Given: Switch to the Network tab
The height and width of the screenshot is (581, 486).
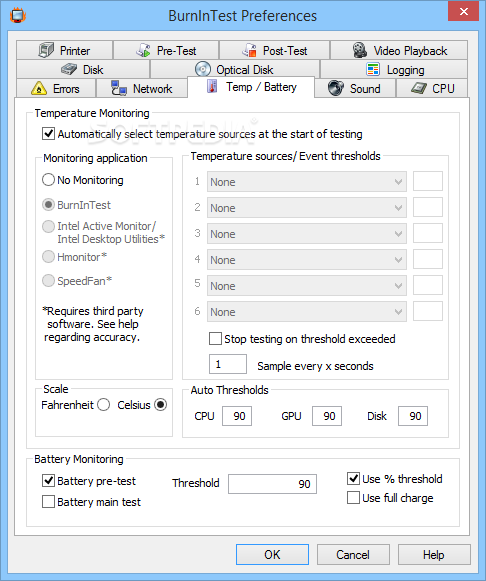Looking at the screenshot, I should [x=142, y=89].
